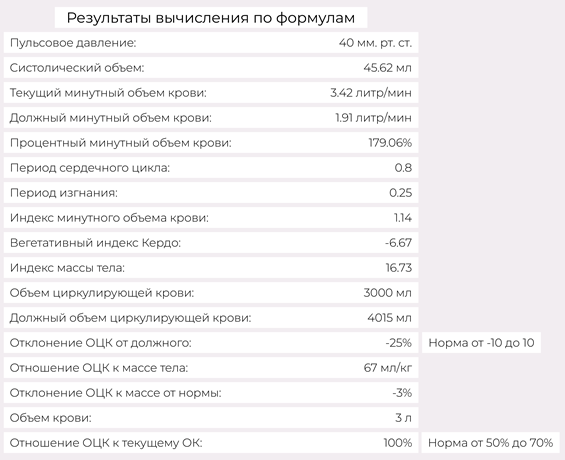Click the 'Период изгнания' value 0.25
This screenshot has width=565, height=460.
click(x=400, y=193)
